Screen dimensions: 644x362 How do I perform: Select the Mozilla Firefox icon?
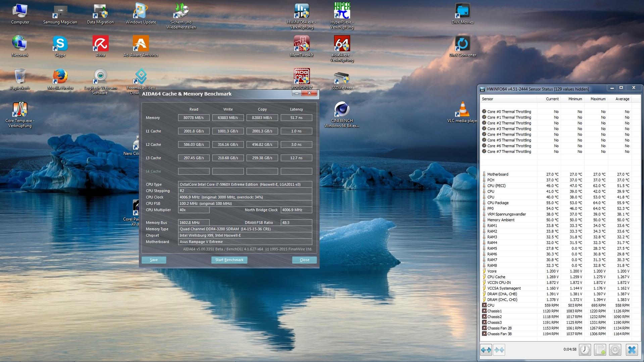point(60,79)
